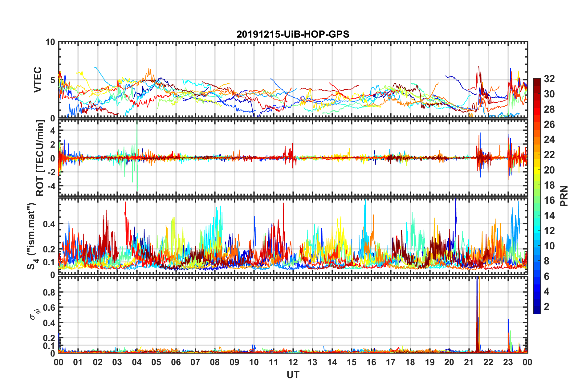The width and height of the screenshot is (586, 392).
Task: Select the UT x-axis label
Action: (x=293, y=375)
